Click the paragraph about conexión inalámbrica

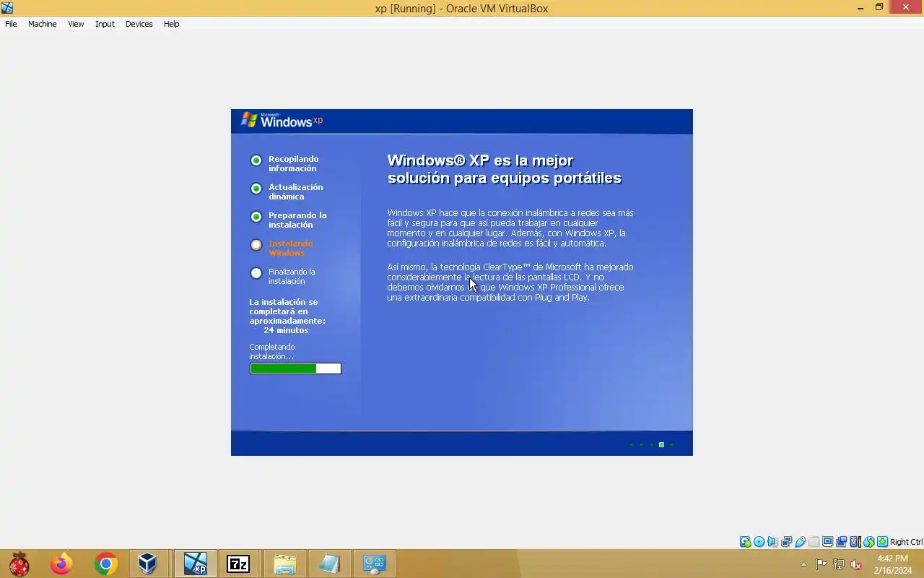point(510,228)
